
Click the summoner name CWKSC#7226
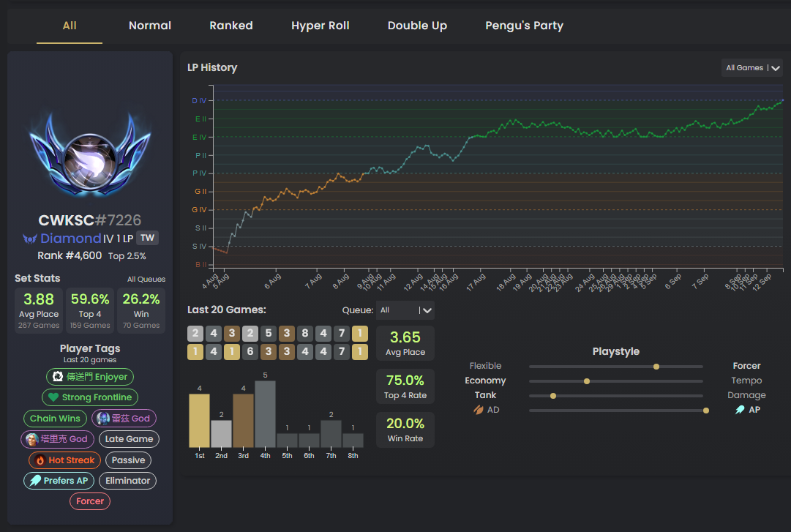coord(90,220)
